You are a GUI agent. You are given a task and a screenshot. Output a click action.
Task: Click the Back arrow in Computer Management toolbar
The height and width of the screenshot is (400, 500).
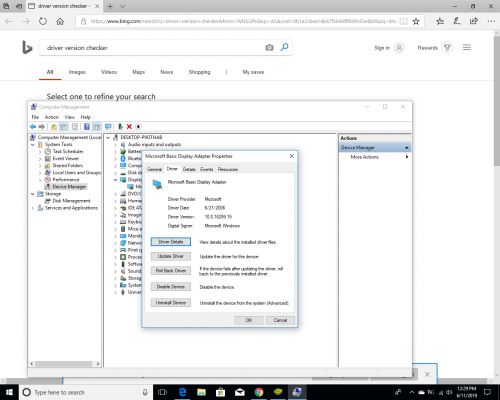click(x=33, y=127)
